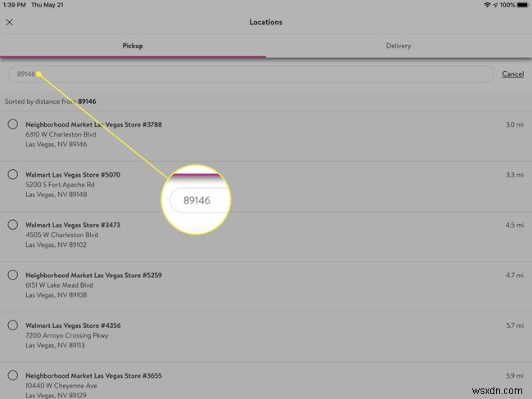Click the store title Neighborhood Market Las Vegas Store #5259
This screenshot has height=399, width=532.
tap(93, 276)
